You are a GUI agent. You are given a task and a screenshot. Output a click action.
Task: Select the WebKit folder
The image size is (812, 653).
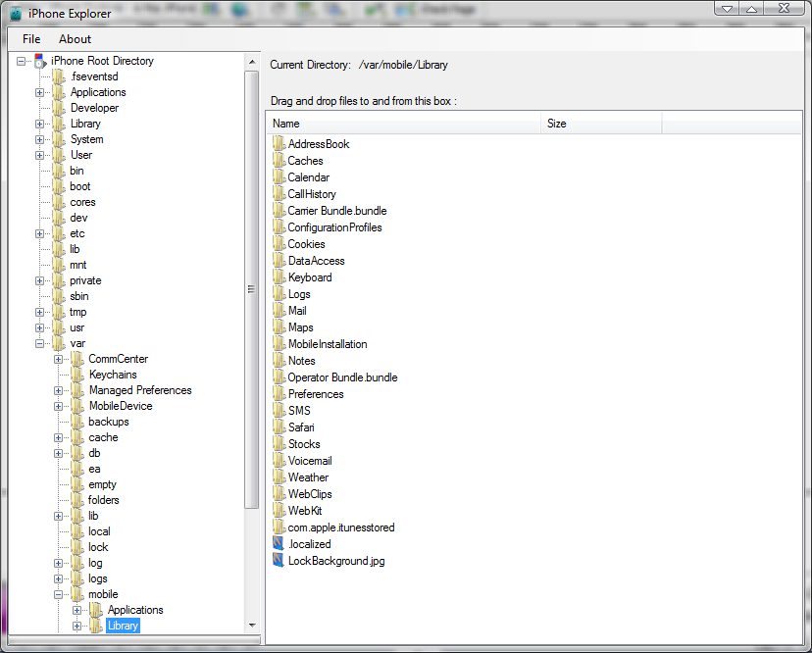(305, 511)
